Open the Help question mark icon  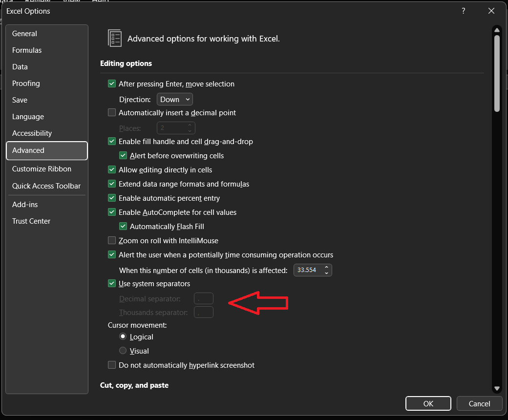[x=464, y=11]
